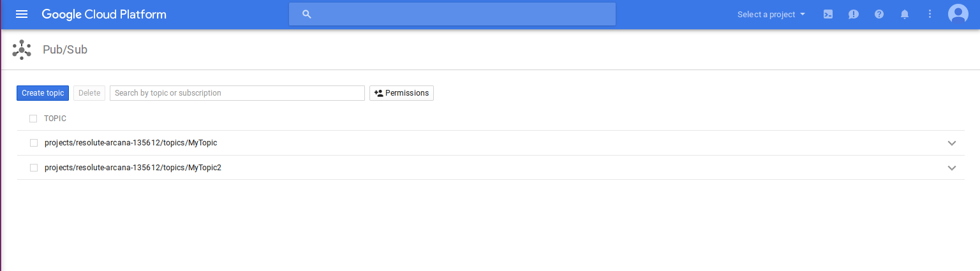
Task: Expand the MyTopic row chevron
Action: pos(952,143)
